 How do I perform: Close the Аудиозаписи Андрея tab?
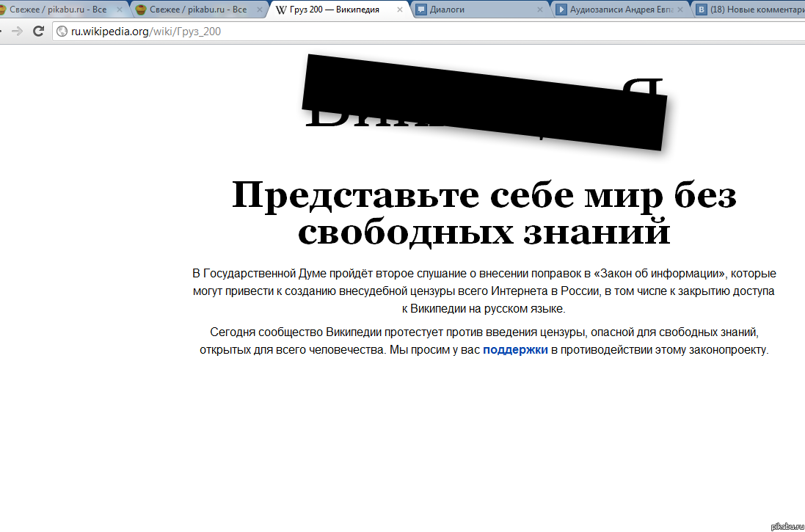(680, 10)
